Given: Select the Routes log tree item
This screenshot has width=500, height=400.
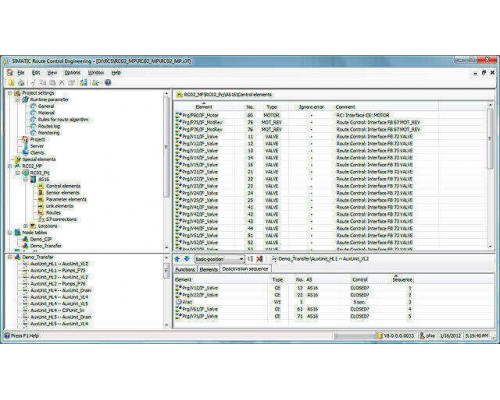Looking at the screenshot, I should pyautogui.click(x=49, y=126).
